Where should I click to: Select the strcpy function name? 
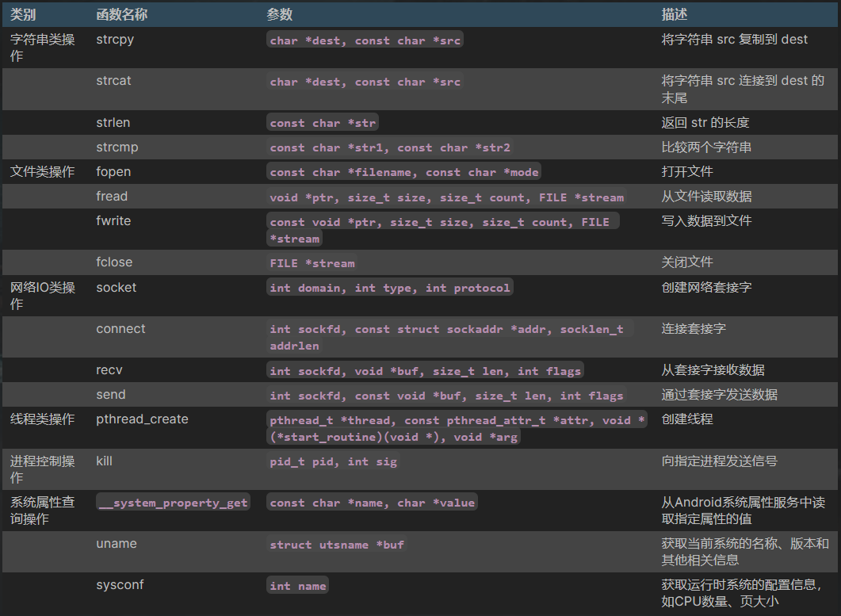115,40
